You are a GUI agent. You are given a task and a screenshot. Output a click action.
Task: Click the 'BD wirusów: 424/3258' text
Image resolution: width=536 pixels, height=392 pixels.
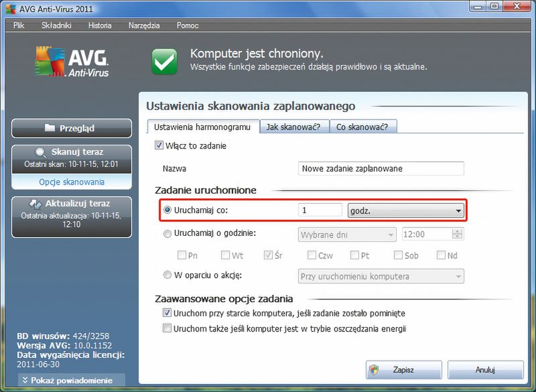63,336
